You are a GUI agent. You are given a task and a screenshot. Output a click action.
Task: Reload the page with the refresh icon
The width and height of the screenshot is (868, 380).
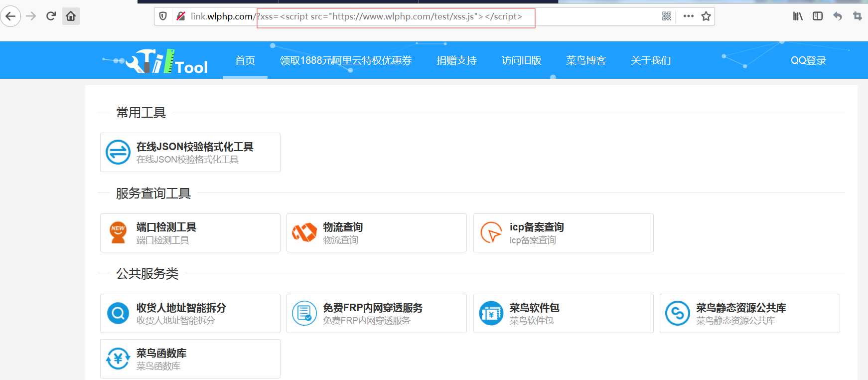click(x=51, y=16)
